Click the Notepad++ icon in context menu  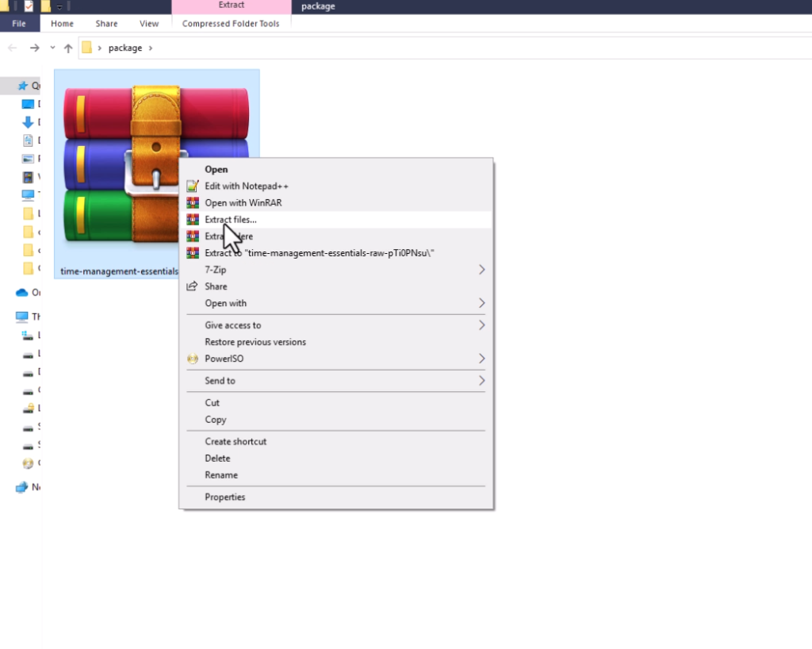coord(192,186)
